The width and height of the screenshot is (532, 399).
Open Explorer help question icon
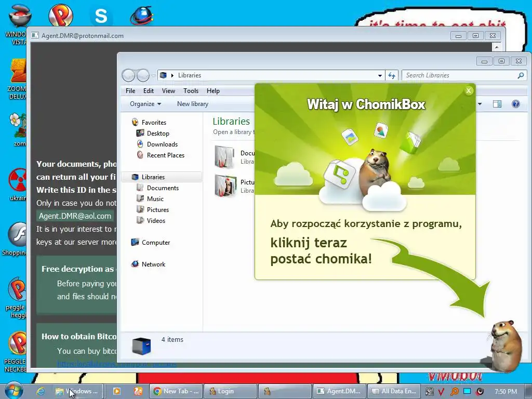pyautogui.click(x=516, y=104)
